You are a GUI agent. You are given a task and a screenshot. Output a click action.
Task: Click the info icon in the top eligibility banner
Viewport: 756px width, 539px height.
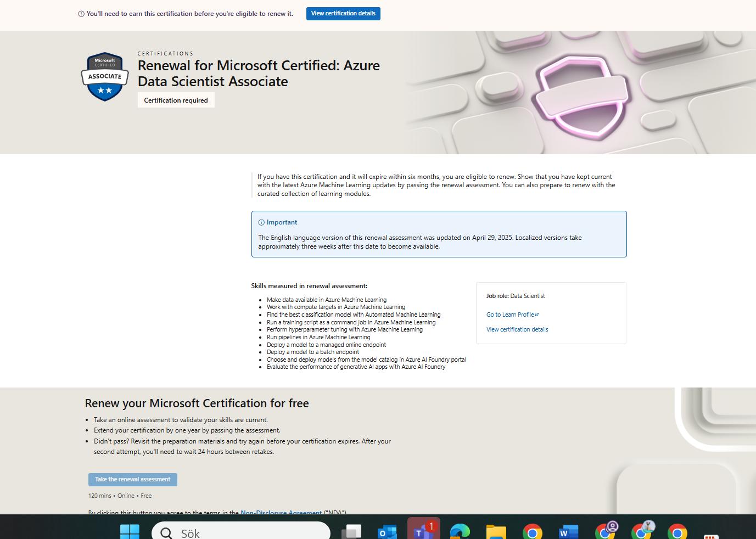(81, 14)
